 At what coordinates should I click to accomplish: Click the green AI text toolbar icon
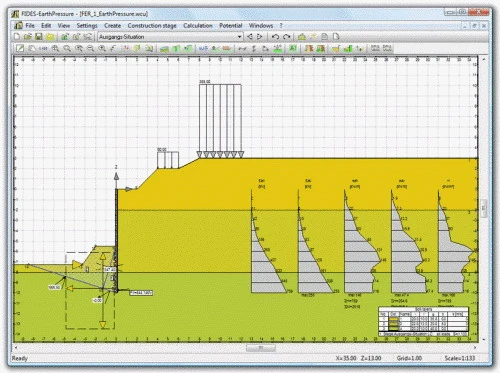(x=293, y=48)
